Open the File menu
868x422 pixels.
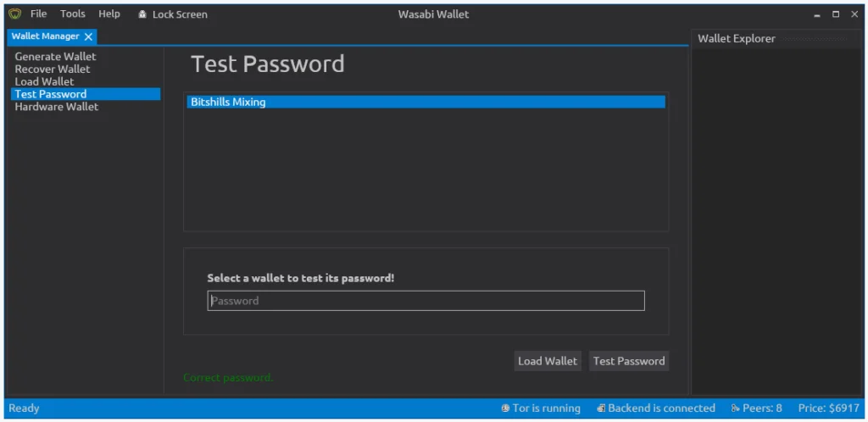click(x=39, y=14)
